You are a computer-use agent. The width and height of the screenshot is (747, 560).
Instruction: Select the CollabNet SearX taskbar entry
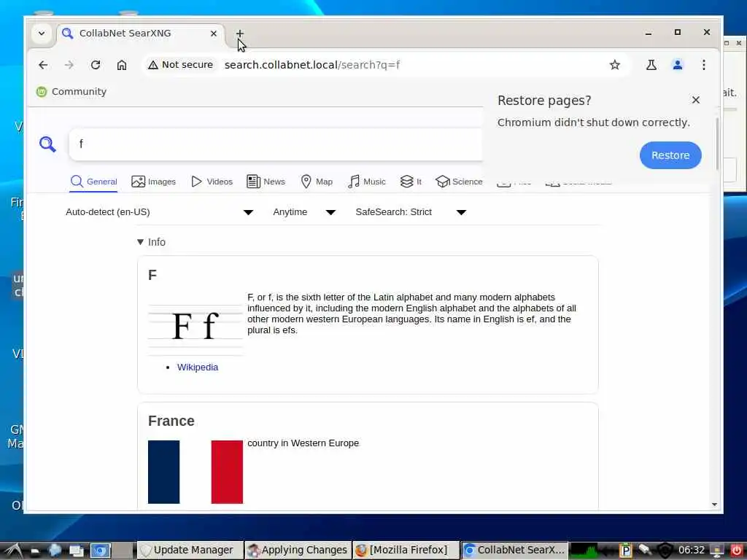point(514,550)
